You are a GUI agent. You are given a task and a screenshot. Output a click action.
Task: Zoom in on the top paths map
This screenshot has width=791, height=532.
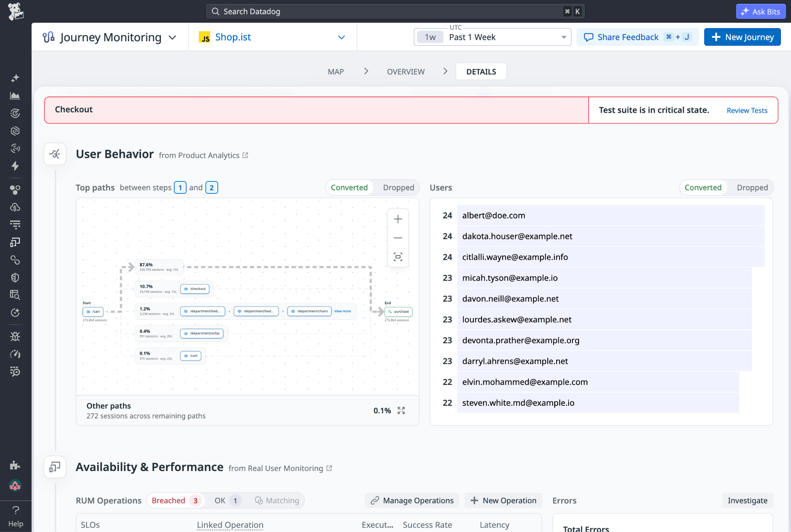[x=398, y=219]
